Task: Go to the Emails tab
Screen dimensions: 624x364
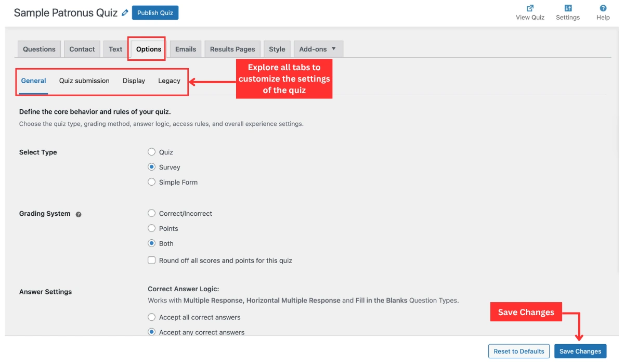Action: (x=186, y=49)
